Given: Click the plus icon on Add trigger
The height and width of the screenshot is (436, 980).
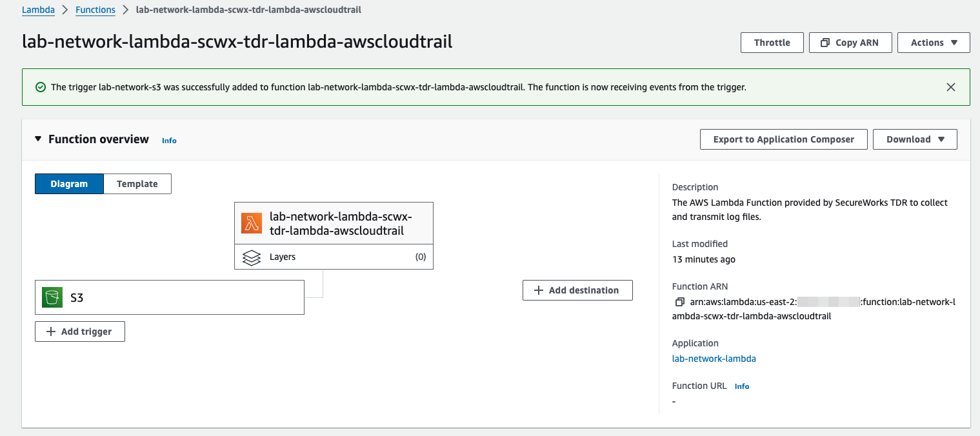Looking at the screenshot, I should point(52,332).
